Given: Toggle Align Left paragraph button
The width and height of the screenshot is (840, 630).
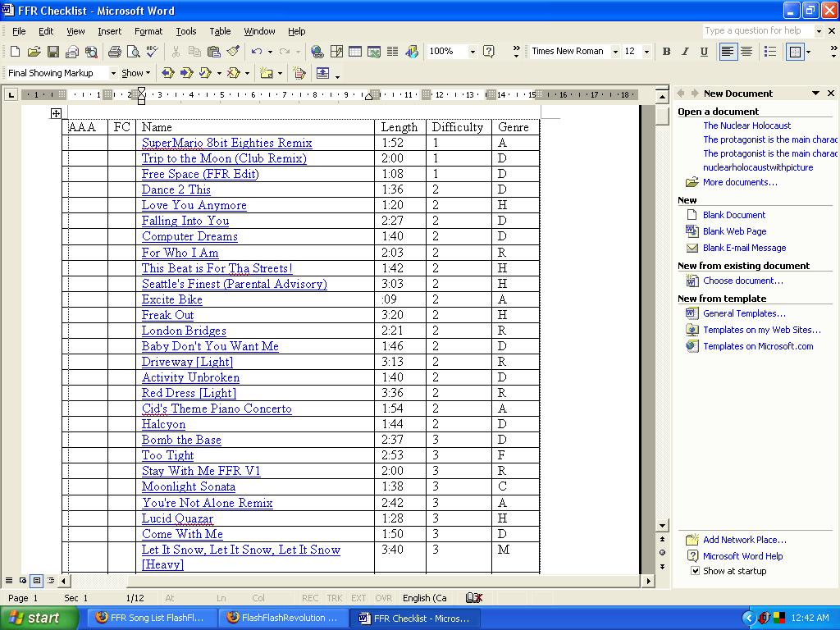Looking at the screenshot, I should coord(728,52).
